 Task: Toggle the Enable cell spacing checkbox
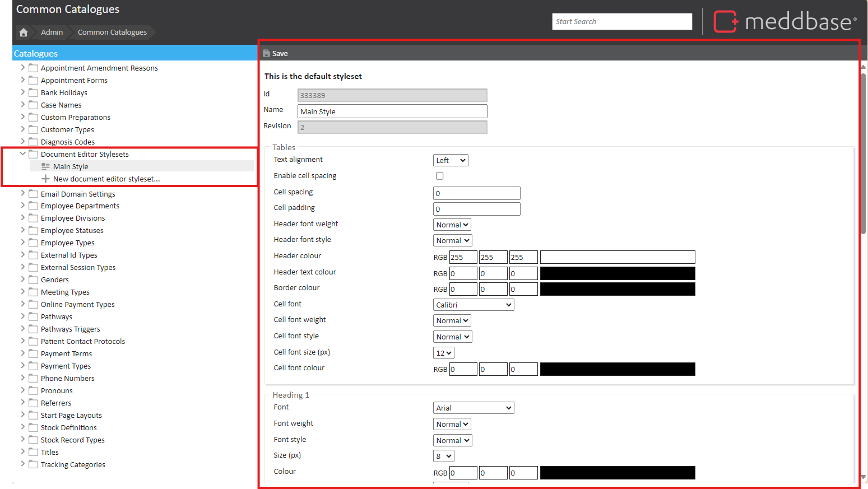(x=440, y=176)
